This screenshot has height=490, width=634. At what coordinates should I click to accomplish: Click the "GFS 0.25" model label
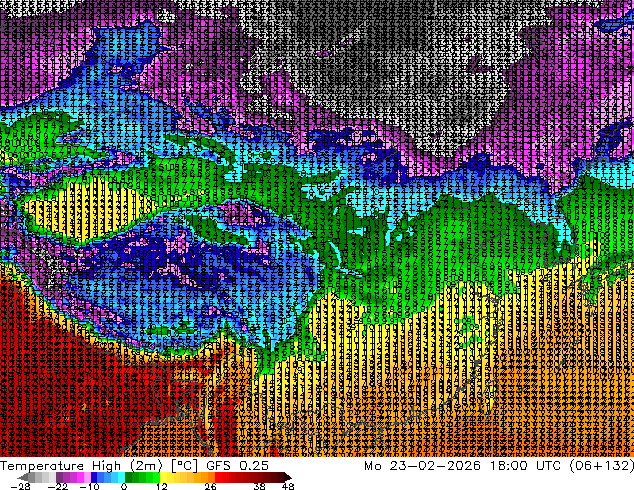coord(237,466)
